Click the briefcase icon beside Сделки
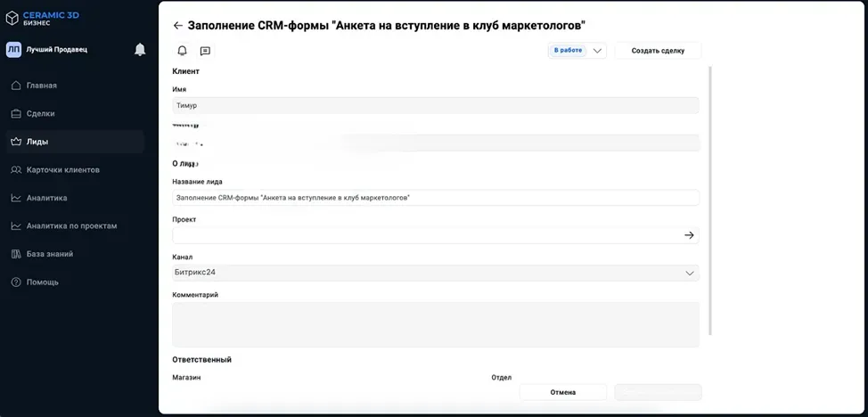The width and height of the screenshot is (868, 417). (x=16, y=113)
